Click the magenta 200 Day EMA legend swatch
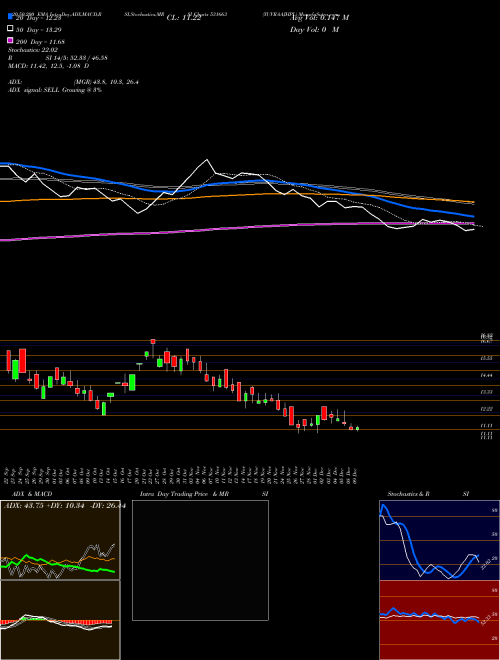The width and height of the screenshot is (500, 660). [10, 40]
